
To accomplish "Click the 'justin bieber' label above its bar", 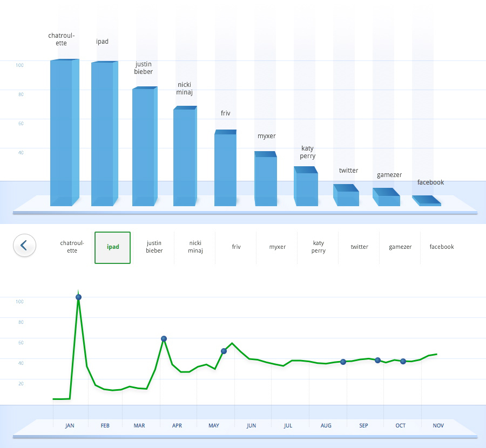I will (x=143, y=68).
